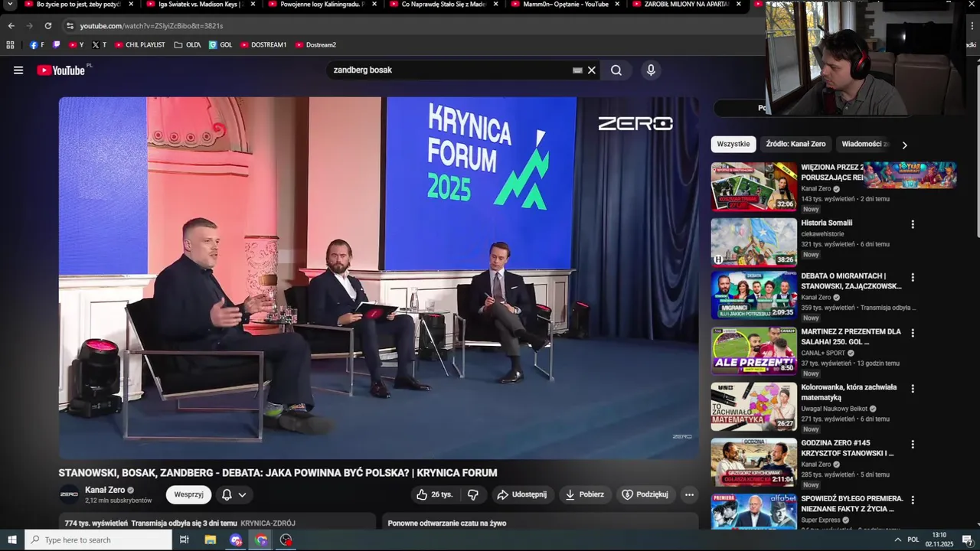Go back with the browser back arrow

(11, 25)
